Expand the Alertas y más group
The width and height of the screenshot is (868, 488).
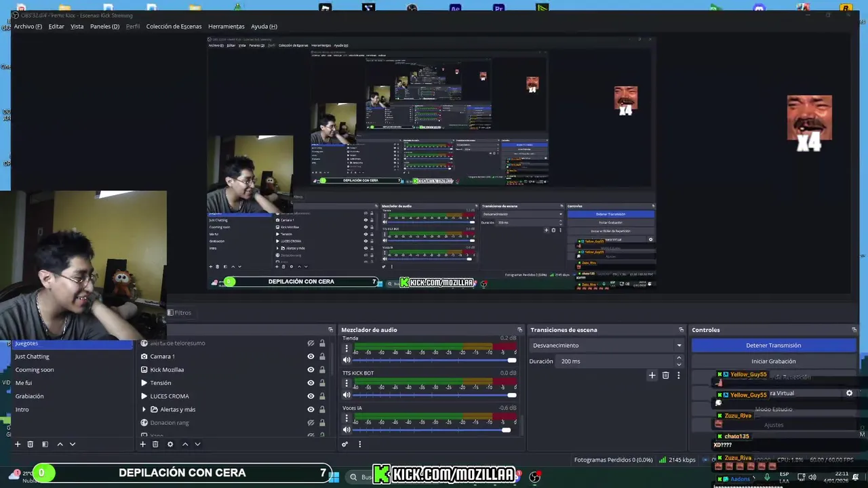pyautogui.click(x=144, y=409)
